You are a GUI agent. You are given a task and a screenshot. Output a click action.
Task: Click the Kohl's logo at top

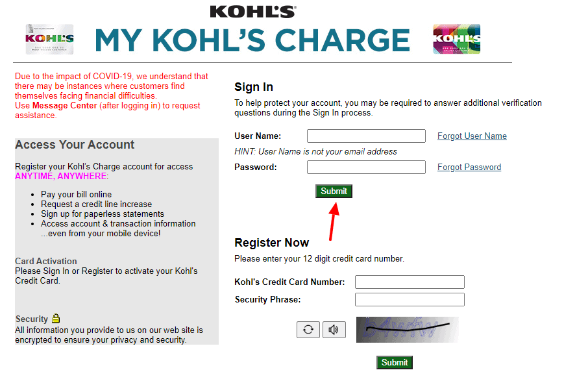coord(253,12)
